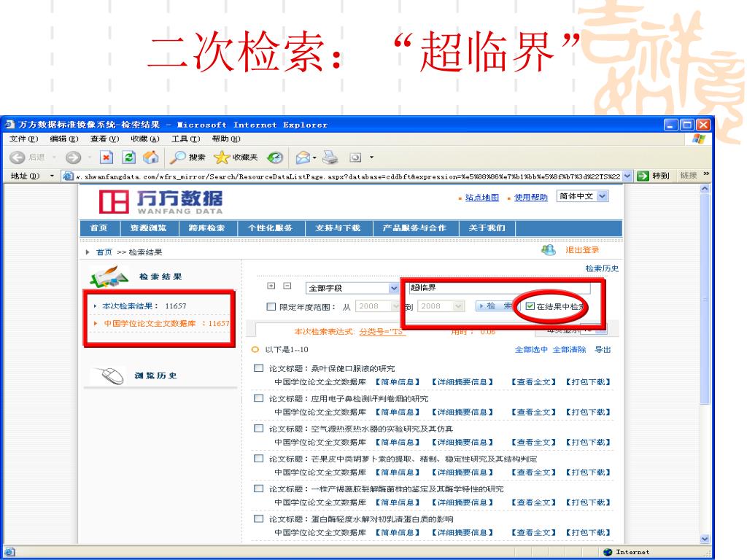
Task: Select checkbox for 空气源热泵热水器 thesis
Action: click(x=259, y=428)
